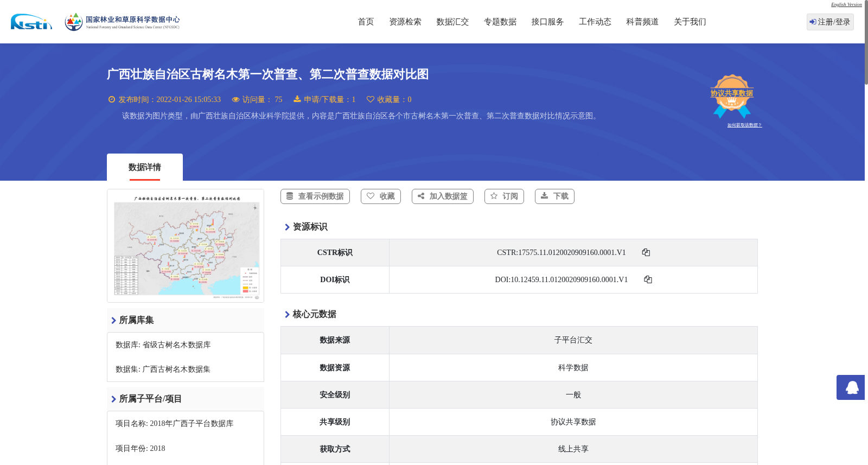Click the chevron beside 核心元数据

(287, 315)
